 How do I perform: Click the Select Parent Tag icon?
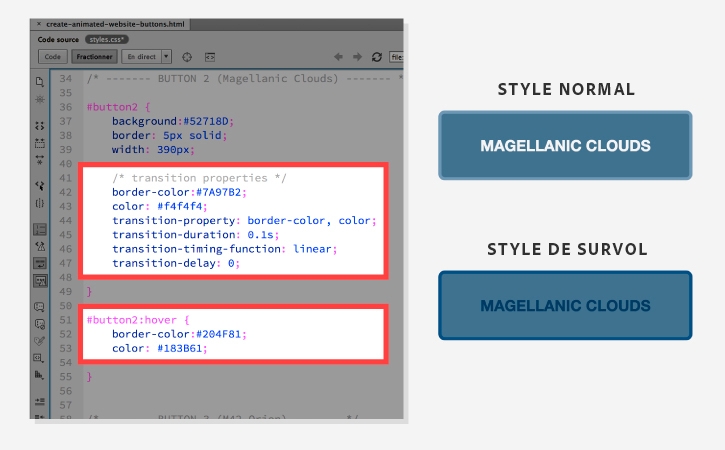tap(40, 185)
